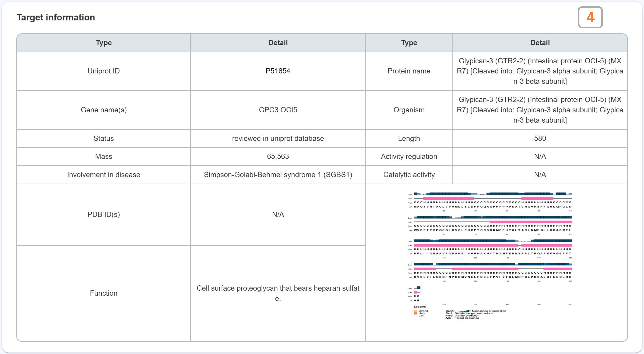Click the gray Coil legend line

pos(416,316)
